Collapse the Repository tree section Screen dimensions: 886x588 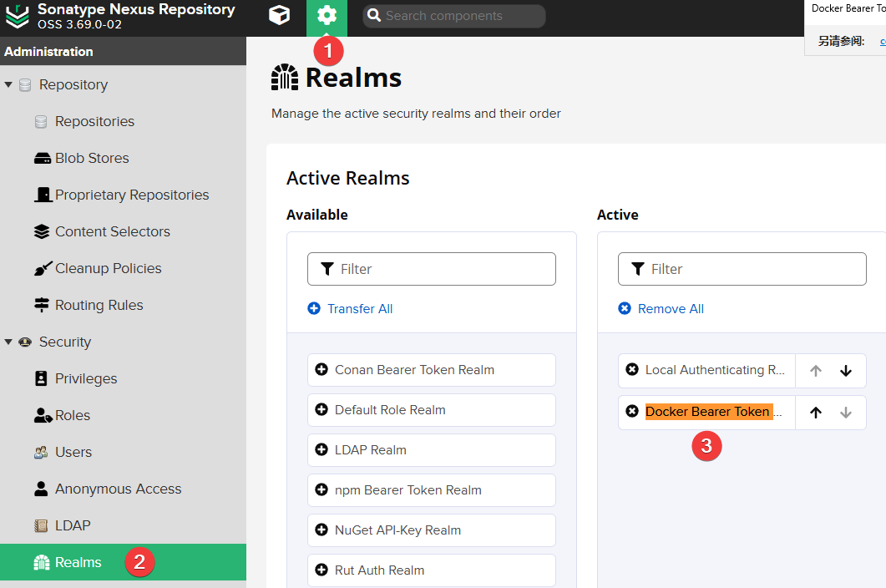8,84
